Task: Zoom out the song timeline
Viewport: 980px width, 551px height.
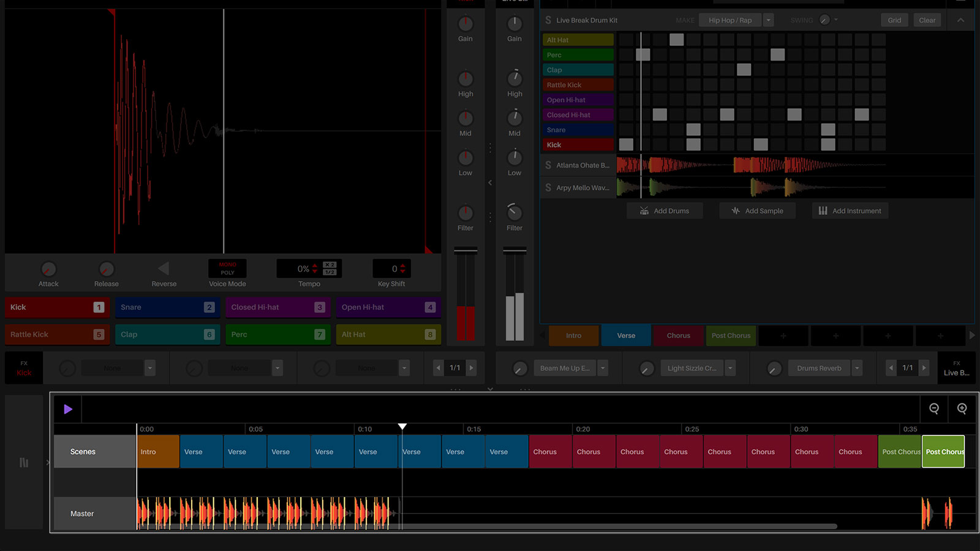Action: [934, 409]
